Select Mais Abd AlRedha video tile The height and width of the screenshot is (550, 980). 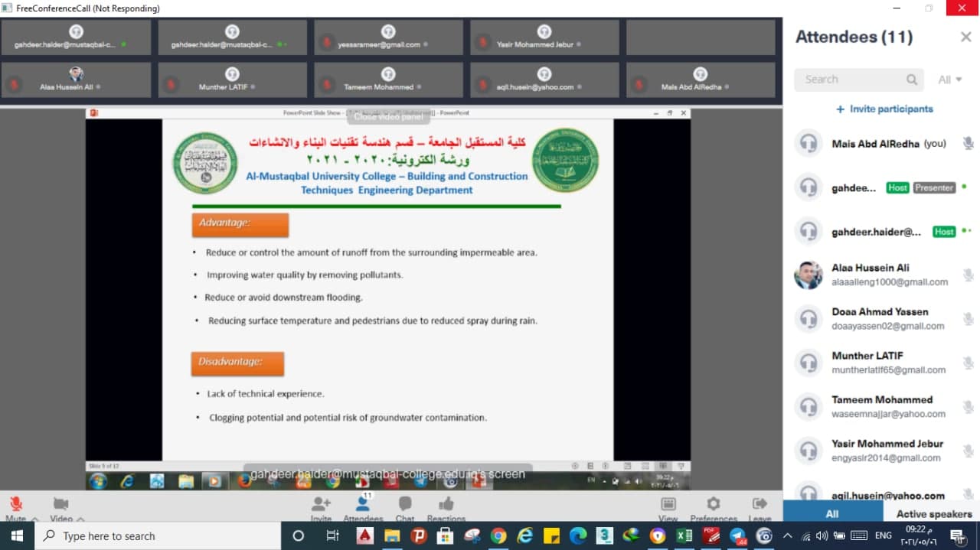pyautogui.click(x=701, y=80)
